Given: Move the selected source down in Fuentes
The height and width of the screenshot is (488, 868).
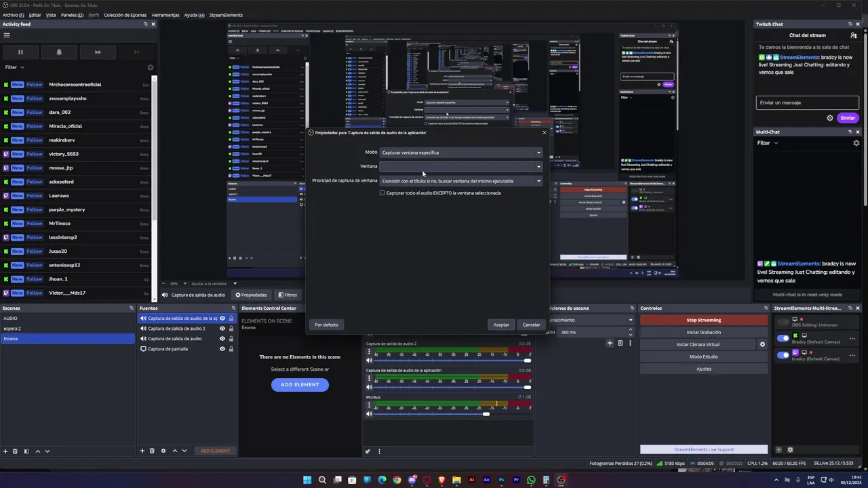Looking at the screenshot, I should (x=184, y=451).
